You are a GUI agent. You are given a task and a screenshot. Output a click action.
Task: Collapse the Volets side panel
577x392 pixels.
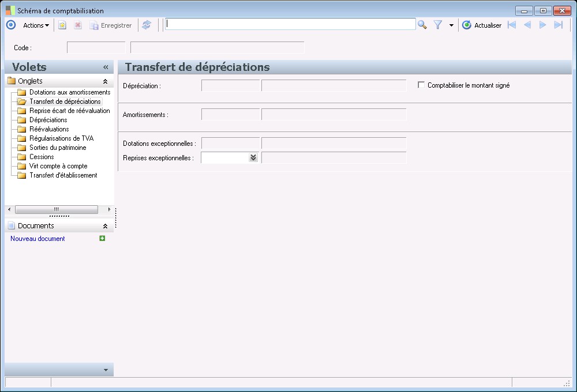point(106,67)
